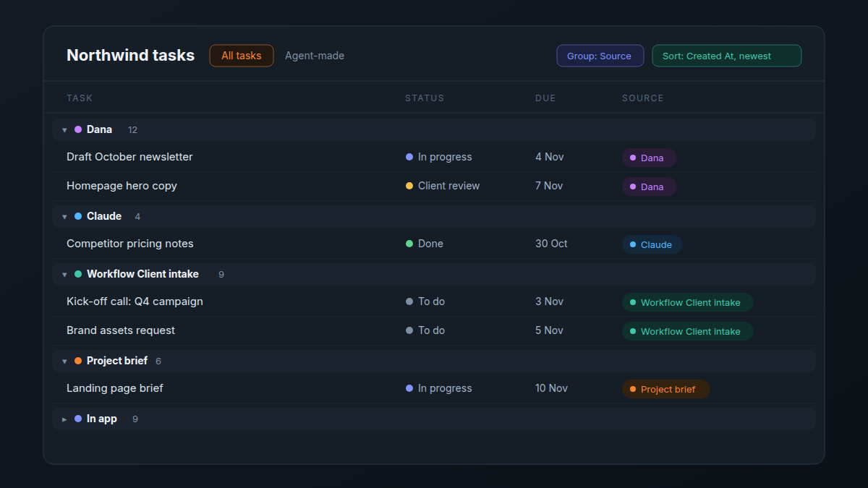Click the Source column header
The height and width of the screenshot is (488, 868).
[x=643, y=98]
